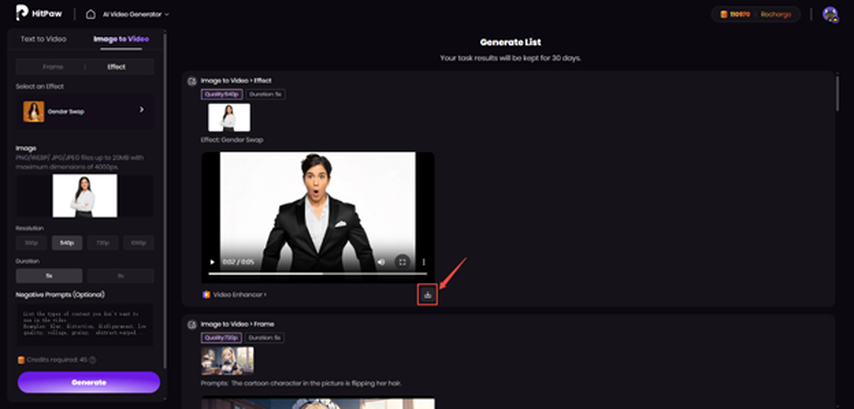Select 540p resolution

69,243
